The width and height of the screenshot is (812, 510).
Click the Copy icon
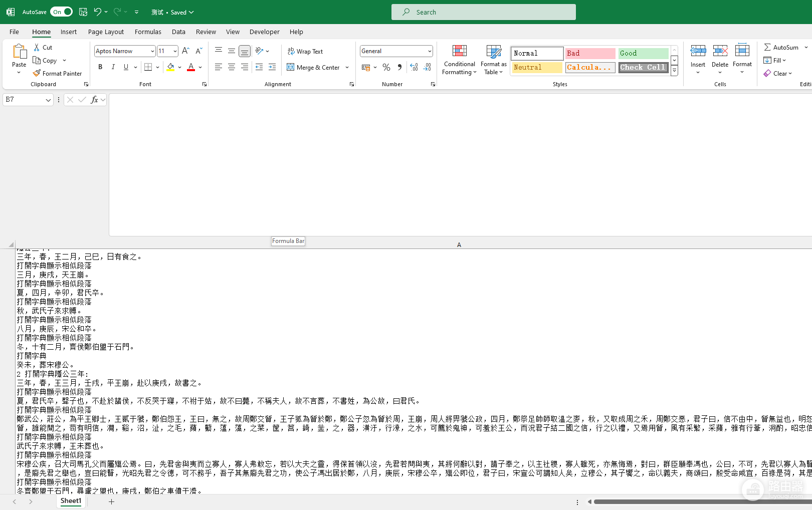pyautogui.click(x=37, y=60)
